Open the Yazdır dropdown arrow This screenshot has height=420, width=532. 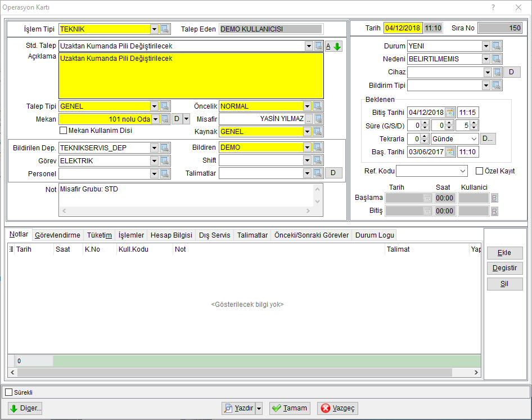pyautogui.click(x=259, y=408)
